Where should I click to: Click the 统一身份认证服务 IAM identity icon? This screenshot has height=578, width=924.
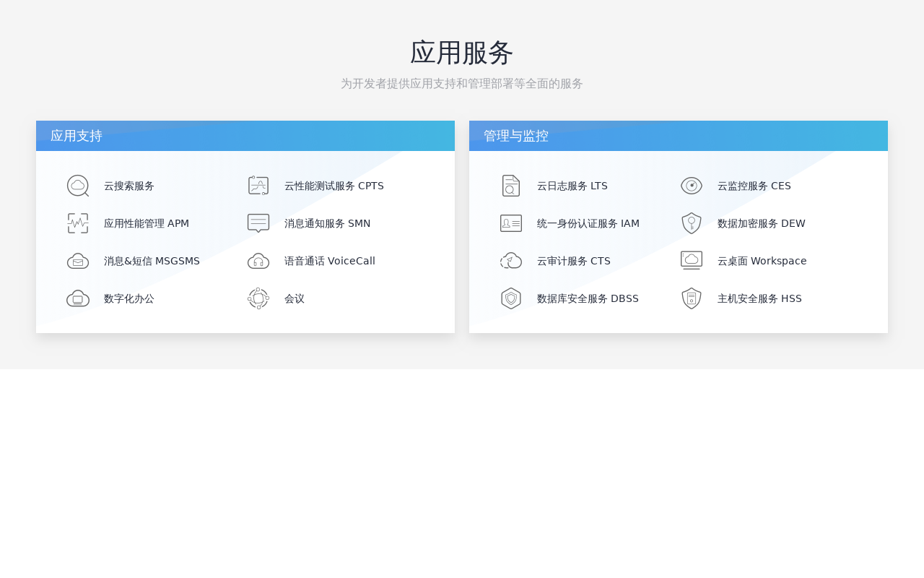tap(511, 223)
